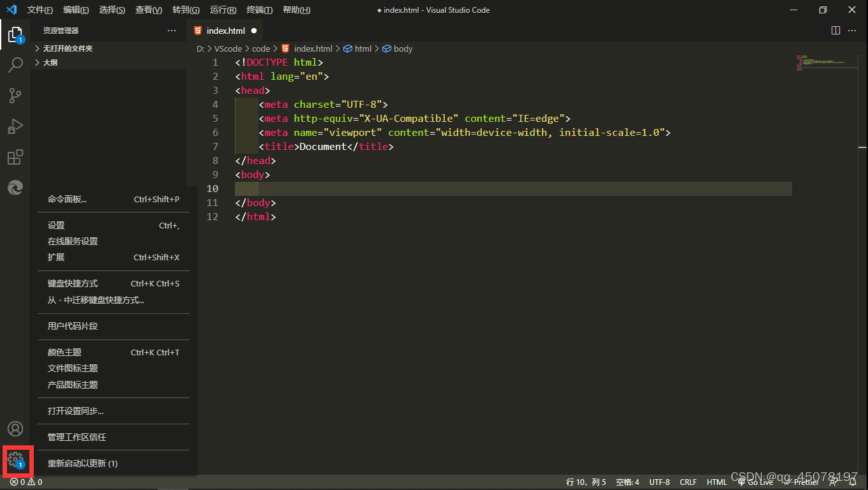Select 命令面板... from the menu

pyautogui.click(x=114, y=199)
